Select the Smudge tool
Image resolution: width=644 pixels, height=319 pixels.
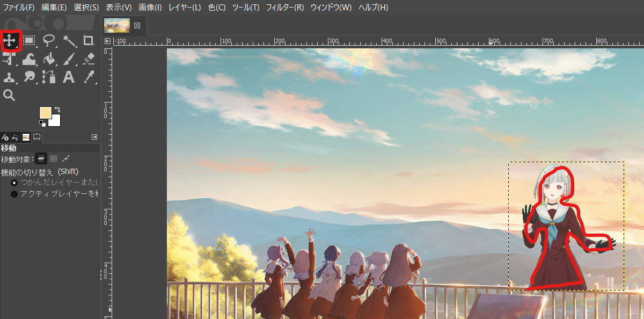coord(30,77)
